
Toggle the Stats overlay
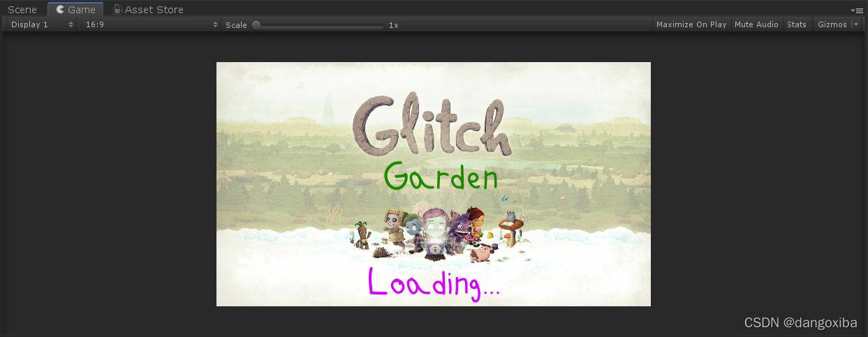(797, 24)
